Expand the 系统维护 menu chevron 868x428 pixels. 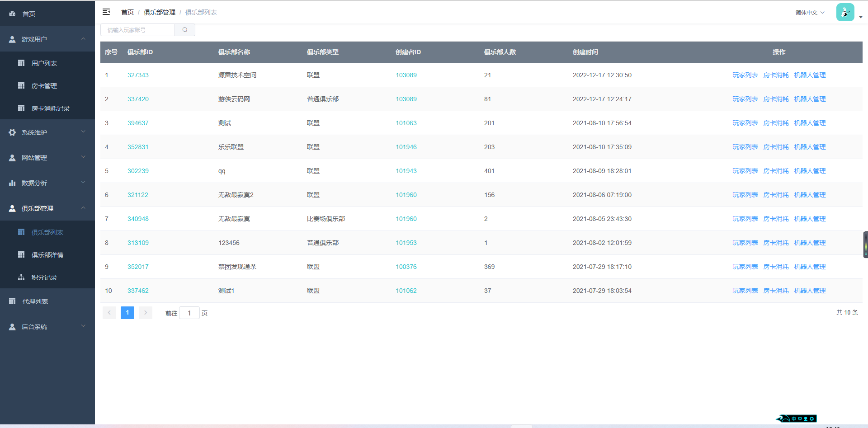(83, 132)
